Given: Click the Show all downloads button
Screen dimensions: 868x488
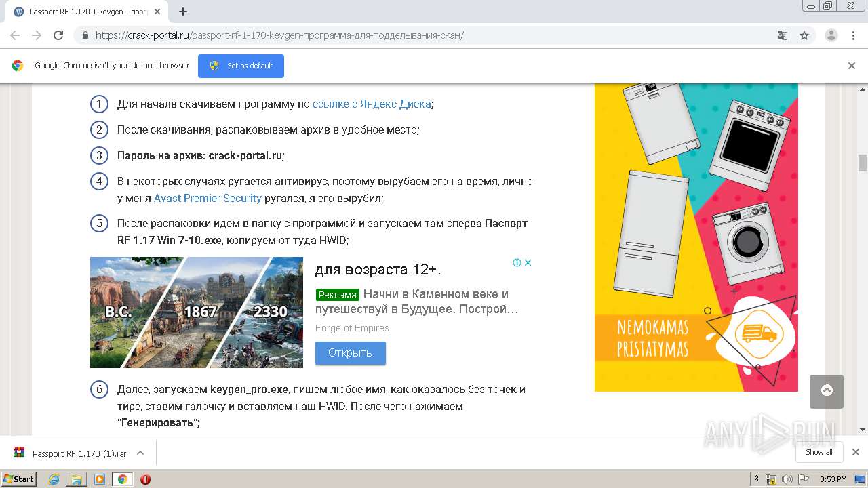Looking at the screenshot, I should 818,452.
